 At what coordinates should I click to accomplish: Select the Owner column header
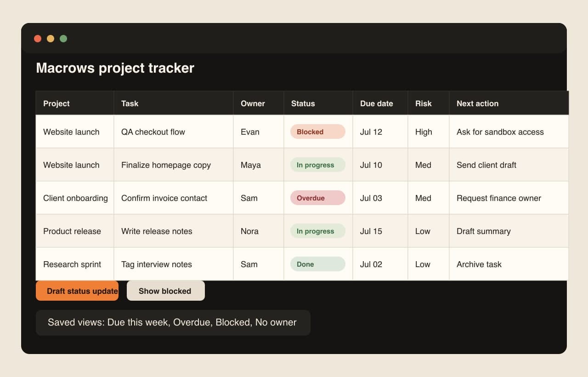coord(259,103)
